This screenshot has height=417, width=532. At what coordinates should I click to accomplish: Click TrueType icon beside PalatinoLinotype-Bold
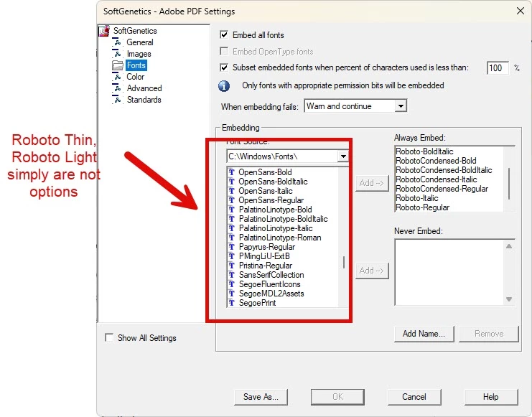[232, 210]
